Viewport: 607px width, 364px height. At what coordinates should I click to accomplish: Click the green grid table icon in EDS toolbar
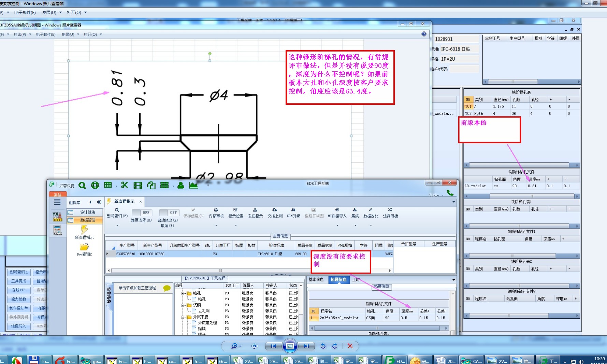point(108,185)
